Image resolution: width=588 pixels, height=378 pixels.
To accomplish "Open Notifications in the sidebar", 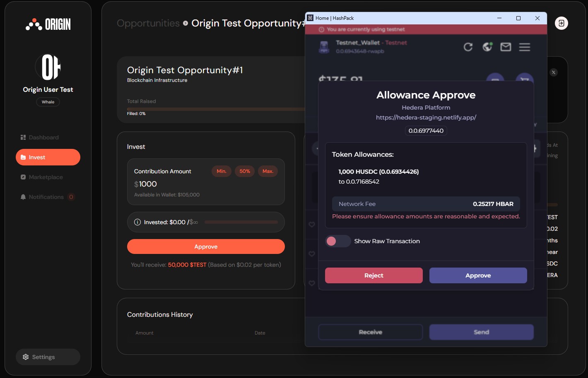I will coord(46,197).
